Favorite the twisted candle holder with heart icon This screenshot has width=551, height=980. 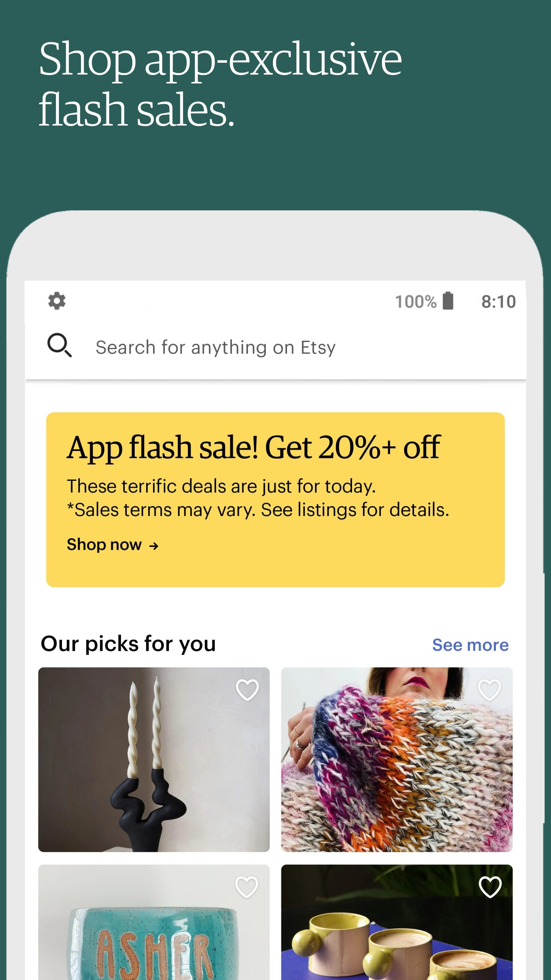tap(247, 690)
